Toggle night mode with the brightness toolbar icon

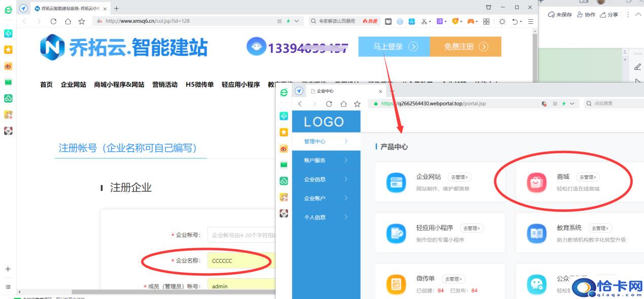click(x=502, y=21)
